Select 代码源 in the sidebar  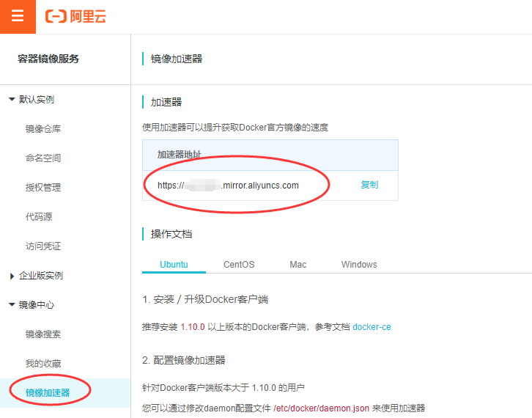(39, 216)
